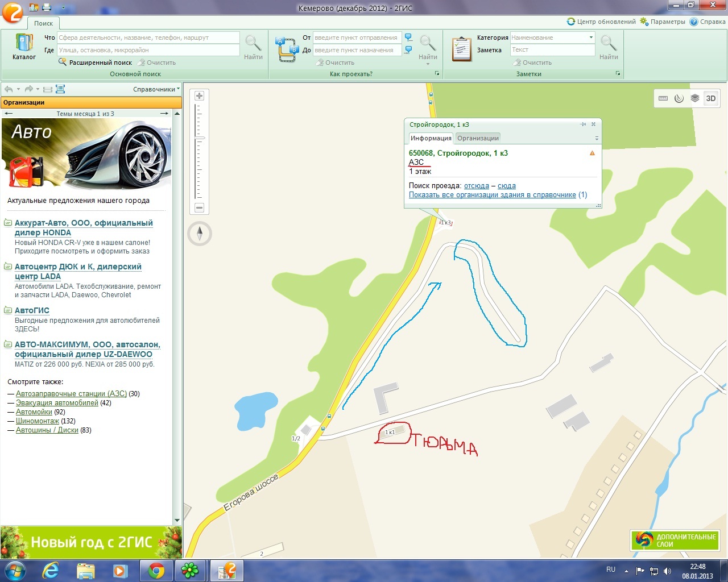Click Найти in Основной поиск group
This screenshot has width=728, height=582.
(253, 47)
